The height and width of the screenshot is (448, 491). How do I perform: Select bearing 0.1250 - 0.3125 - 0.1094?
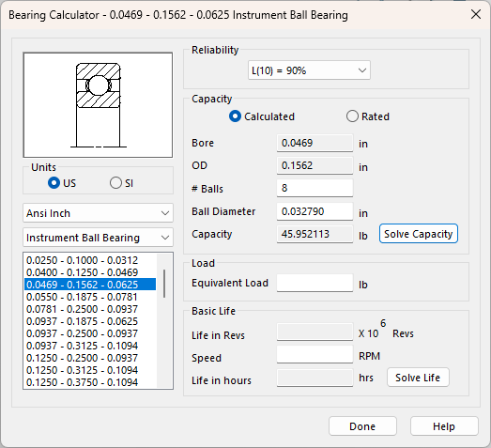click(90, 370)
